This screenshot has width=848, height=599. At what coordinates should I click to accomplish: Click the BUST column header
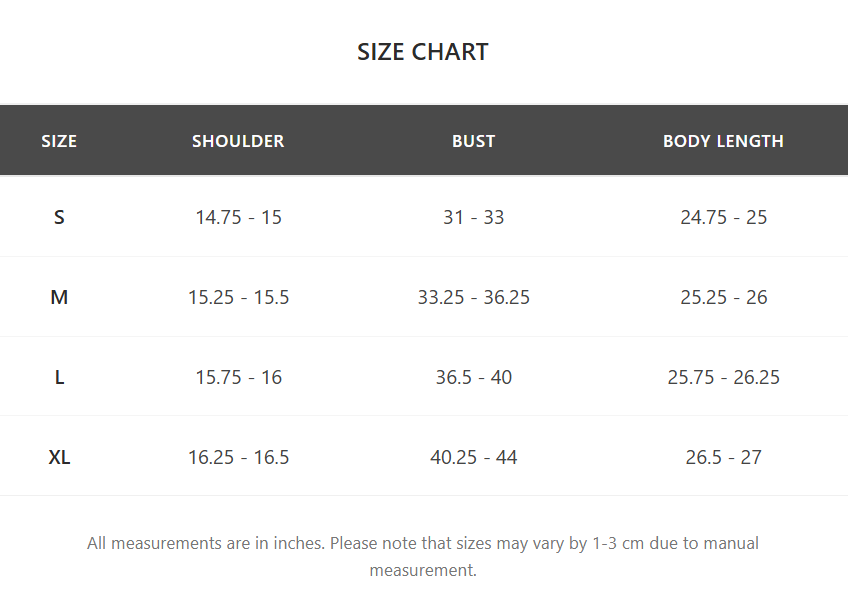[x=473, y=141]
